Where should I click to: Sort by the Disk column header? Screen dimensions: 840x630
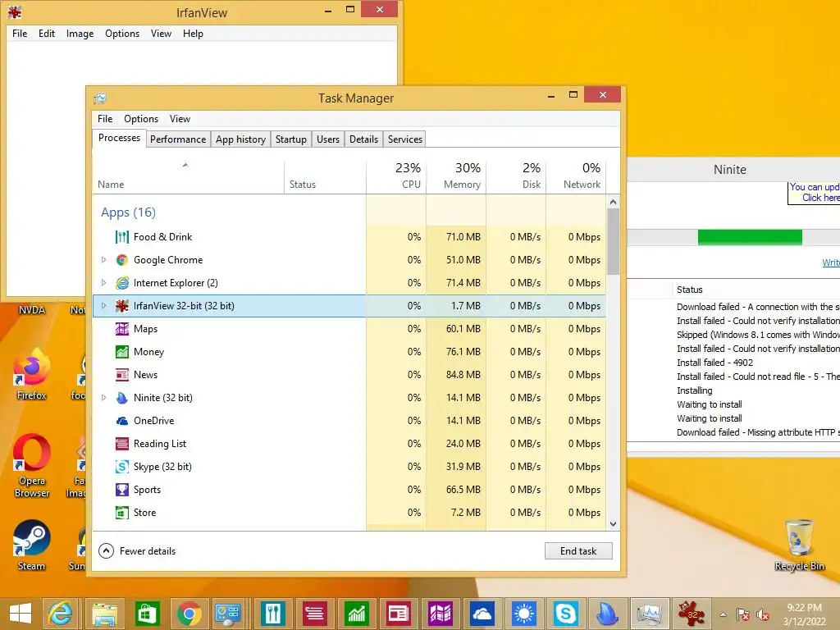(x=516, y=177)
